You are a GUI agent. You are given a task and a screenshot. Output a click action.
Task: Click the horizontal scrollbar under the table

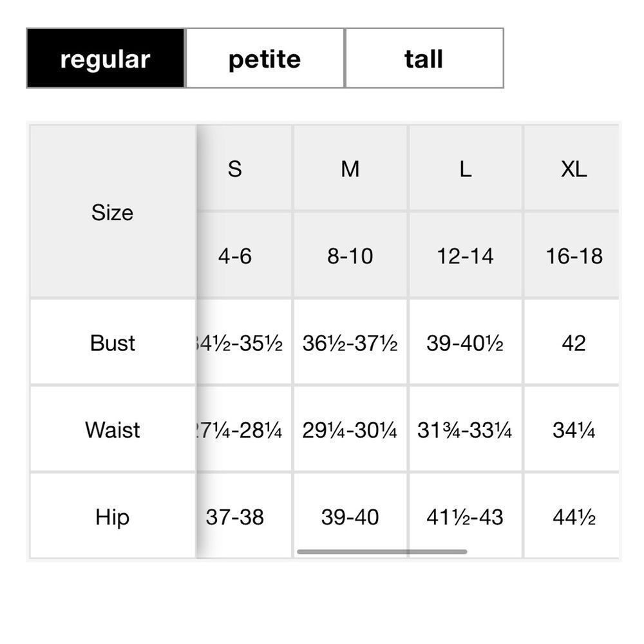click(x=382, y=552)
